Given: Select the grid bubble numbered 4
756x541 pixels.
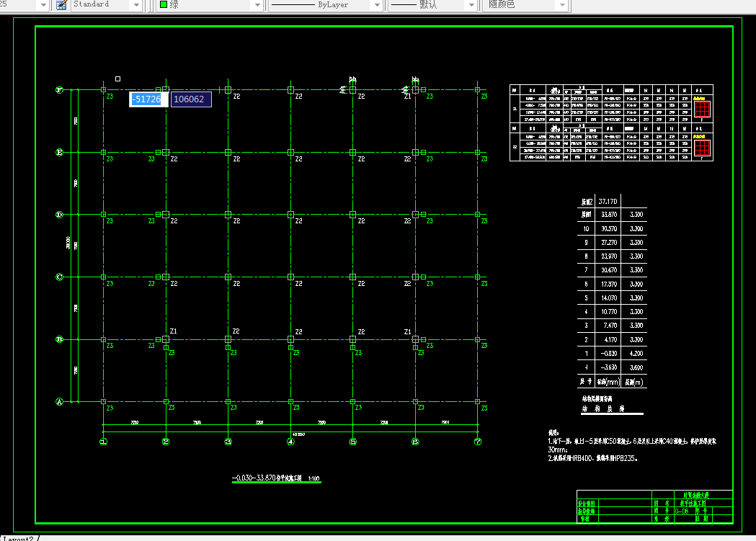Looking at the screenshot, I should (290, 442).
